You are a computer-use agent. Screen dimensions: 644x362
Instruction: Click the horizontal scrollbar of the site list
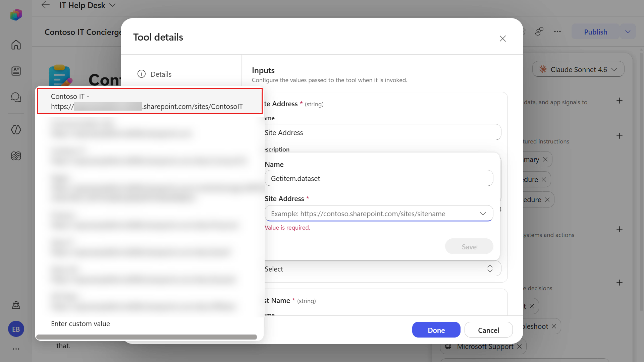tap(147, 337)
